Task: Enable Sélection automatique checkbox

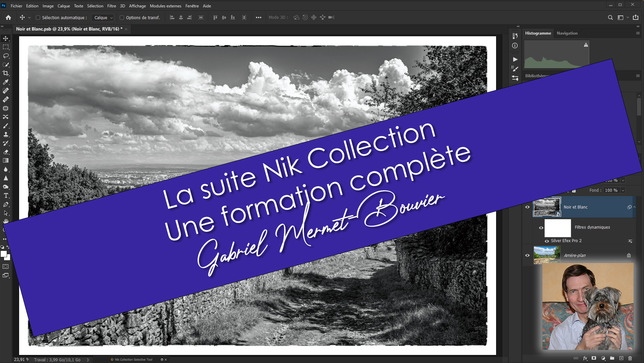Action: point(38,17)
